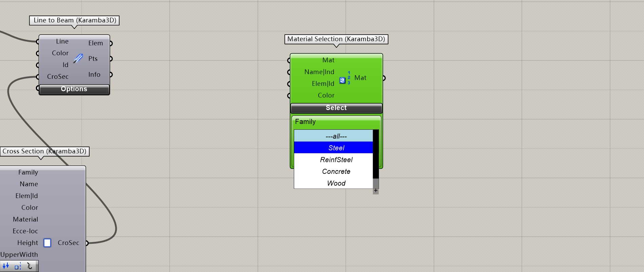Click the hook icon in bottom-left toolbar
The height and width of the screenshot is (272, 644).
30,266
